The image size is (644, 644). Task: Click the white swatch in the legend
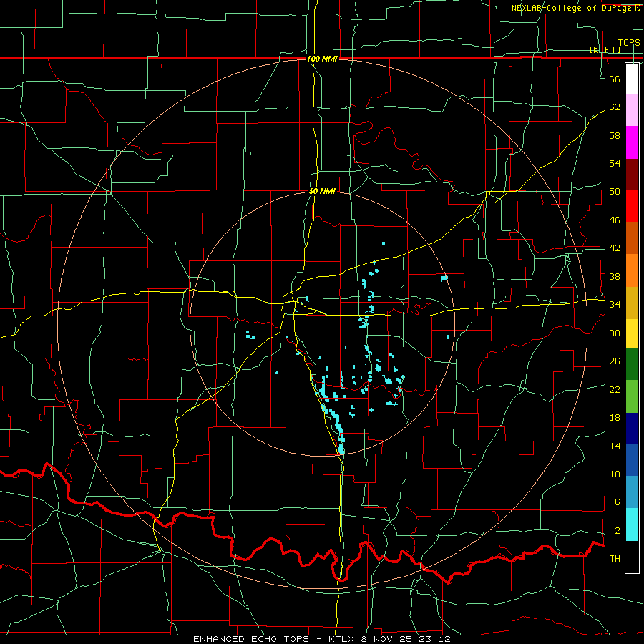632,79
